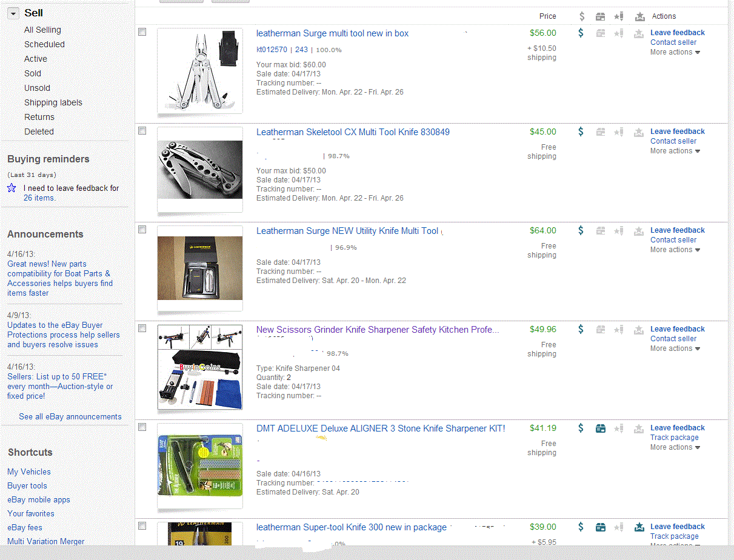Screen dimensions: 734x560
Task: Open the Leatherman Skeletool CX listing title
Action: click(353, 132)
